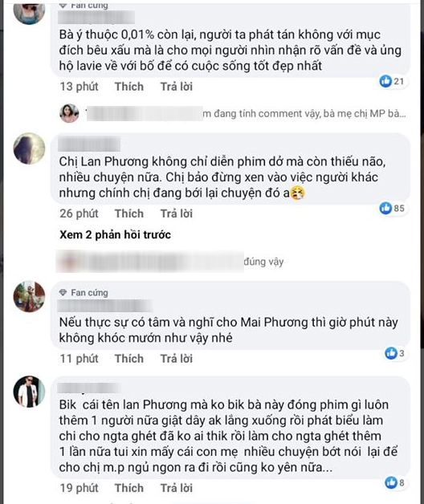424x504 pixels.
Task: Click the "19 phút" timestamp link
Action: 79,488
